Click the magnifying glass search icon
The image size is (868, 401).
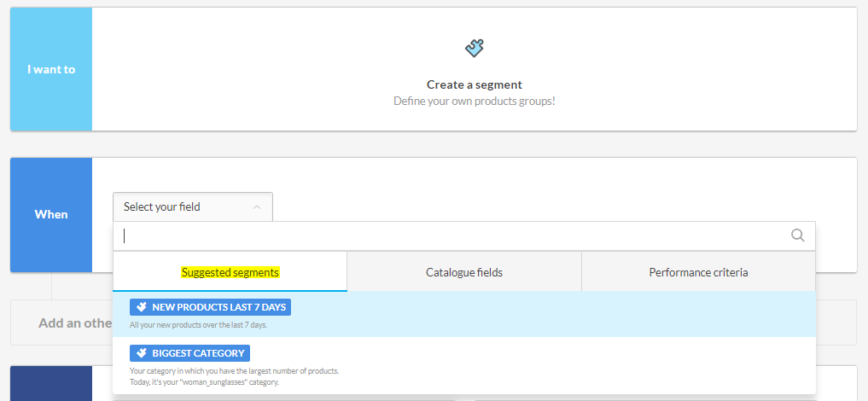tap(798, 235)
